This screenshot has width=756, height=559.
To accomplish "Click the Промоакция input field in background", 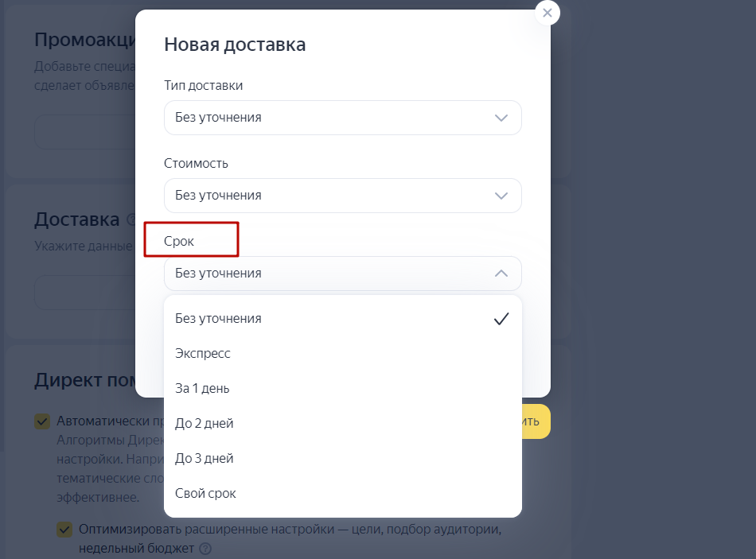I will coord(85,132).
